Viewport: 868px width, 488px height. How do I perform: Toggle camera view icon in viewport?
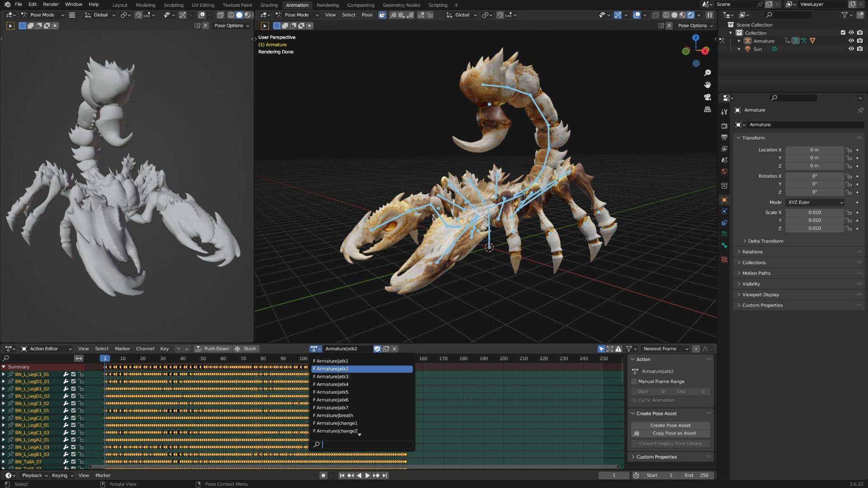[x=708, y=97]
